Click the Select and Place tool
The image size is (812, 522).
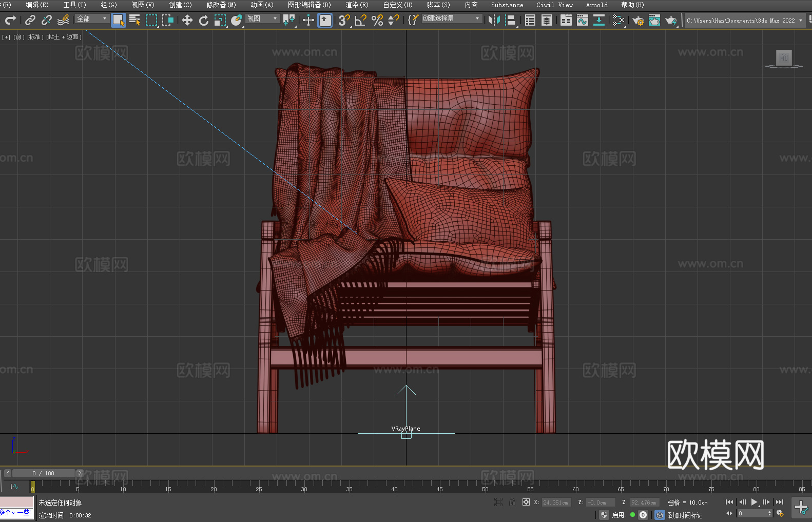click(237, 20)
